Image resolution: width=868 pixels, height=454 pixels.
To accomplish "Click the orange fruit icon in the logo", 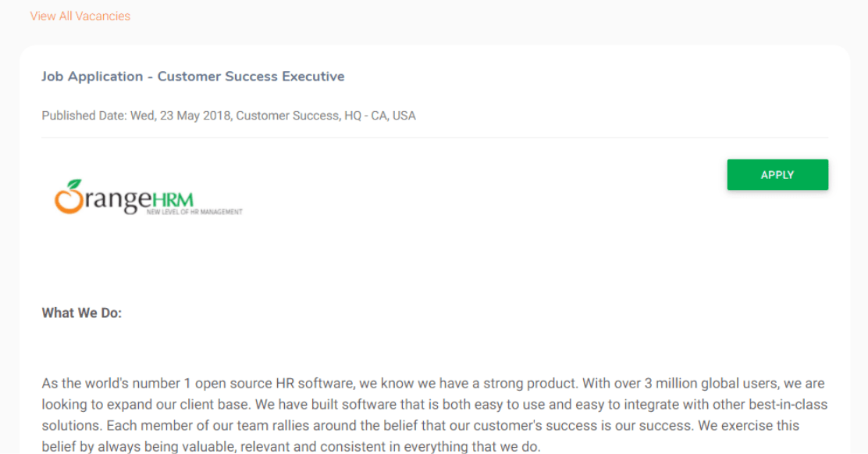I will pyautogui.click(x=68, y=201).
